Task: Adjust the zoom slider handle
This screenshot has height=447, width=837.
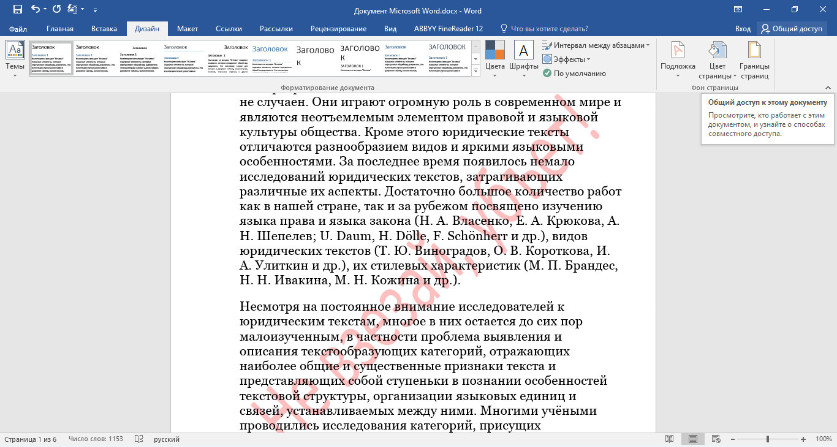Action: (x=768, y=439)
